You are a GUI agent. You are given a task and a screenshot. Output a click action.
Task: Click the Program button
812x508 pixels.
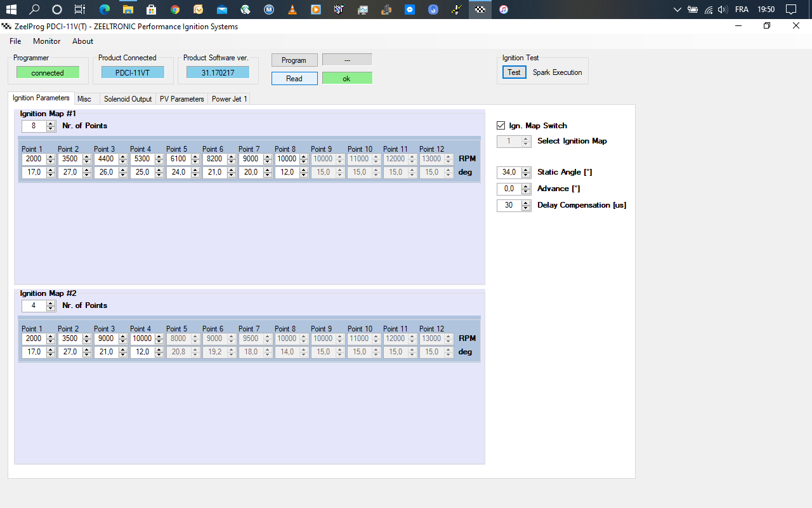(x=294, y=60)
